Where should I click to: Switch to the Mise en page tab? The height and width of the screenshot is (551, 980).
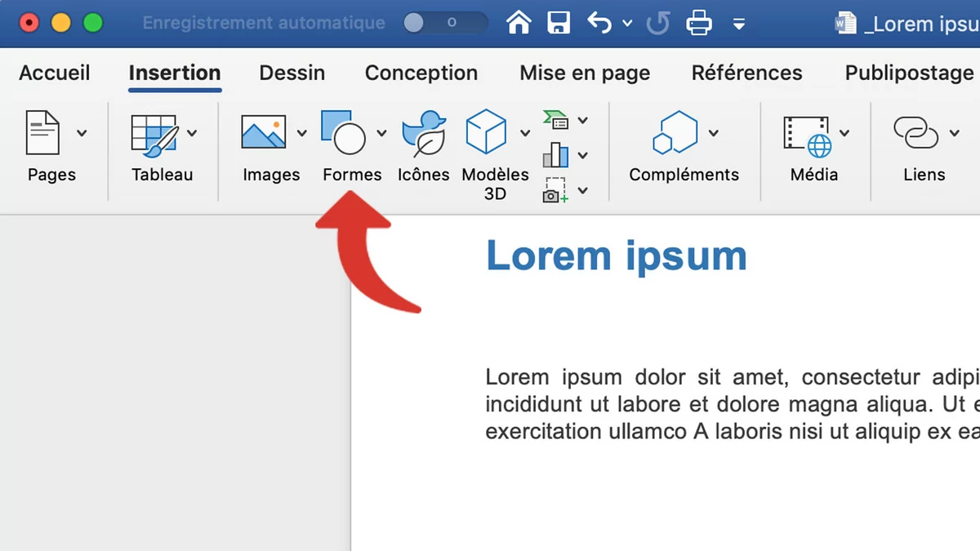(x=585, y=73)
